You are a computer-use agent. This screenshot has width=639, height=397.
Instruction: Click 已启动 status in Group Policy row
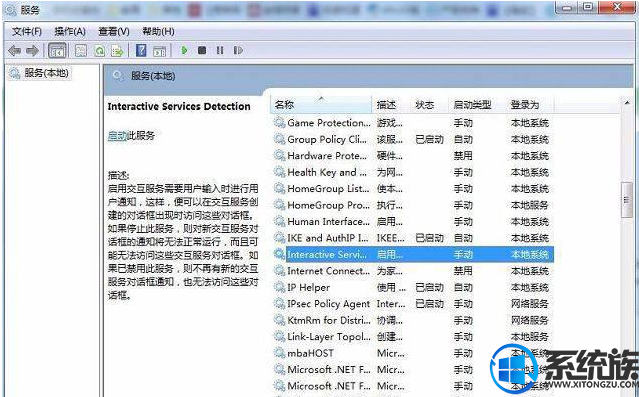429,139
